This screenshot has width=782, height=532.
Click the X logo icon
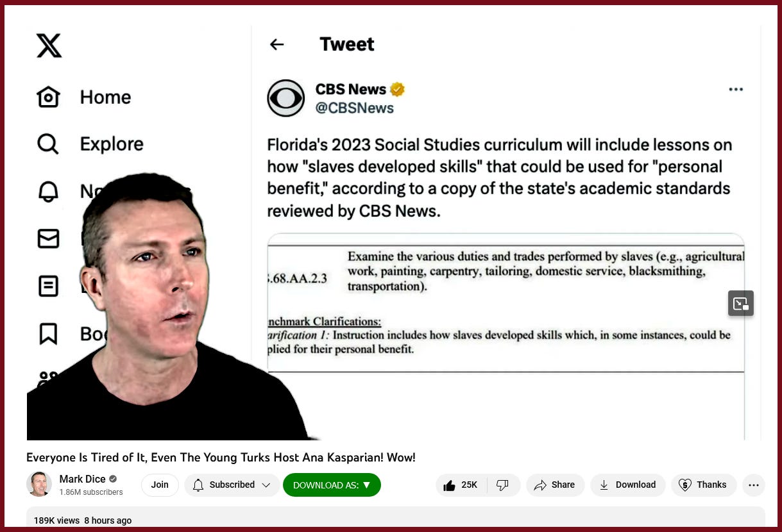pyautogui.click(x=49, y=45)
